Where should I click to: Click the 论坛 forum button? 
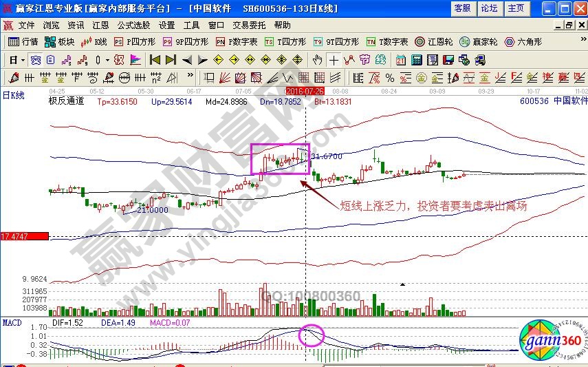(489, 8)
